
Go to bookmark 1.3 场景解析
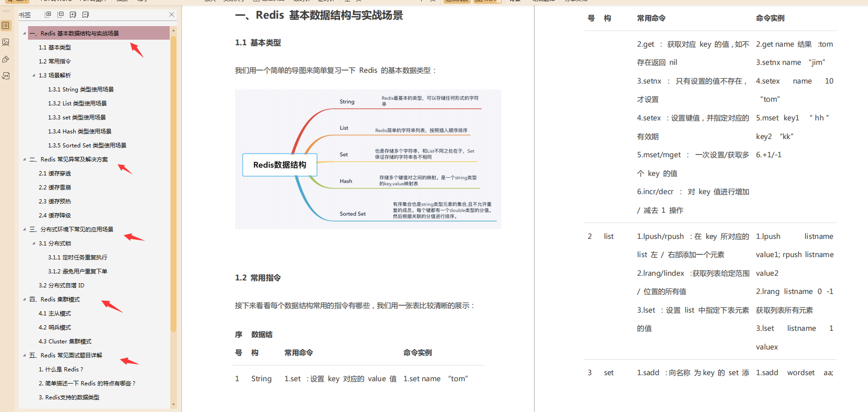(x=55, y=76)
